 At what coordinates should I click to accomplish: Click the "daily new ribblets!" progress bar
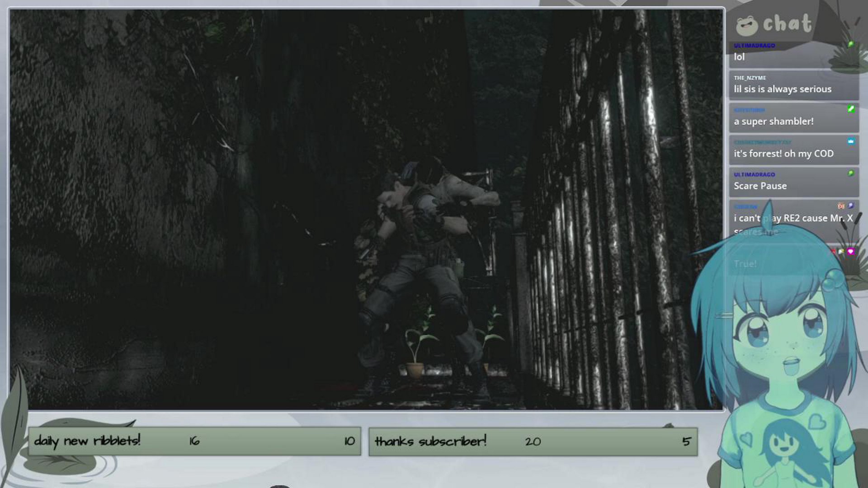click(x=194, y=441)
